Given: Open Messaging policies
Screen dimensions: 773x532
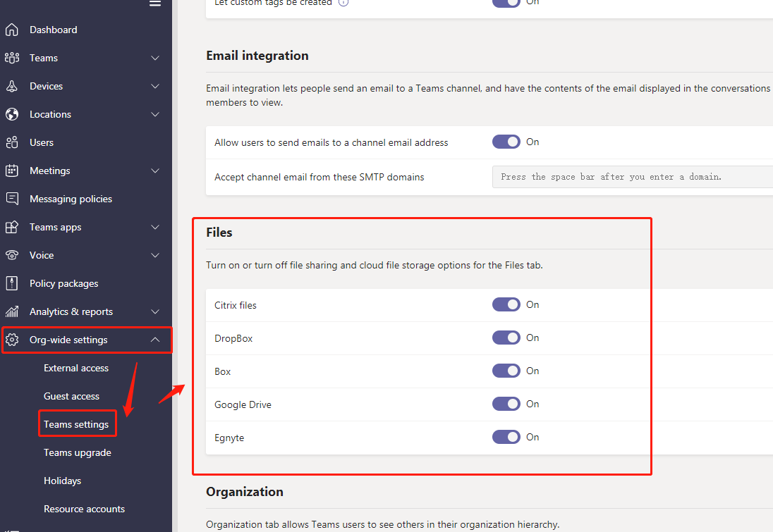Looking at the screenshot, I should (x=71, y=199).
